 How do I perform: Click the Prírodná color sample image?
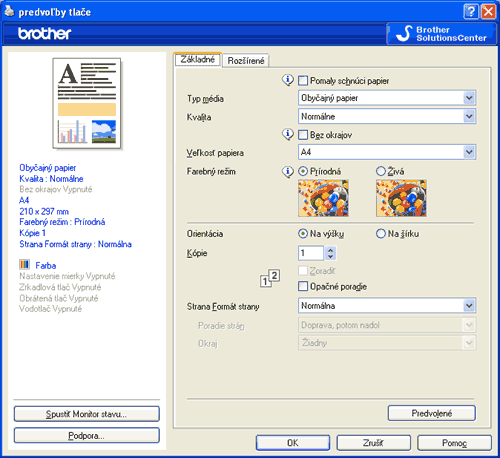pyautogui.click(x=323, y=198)
